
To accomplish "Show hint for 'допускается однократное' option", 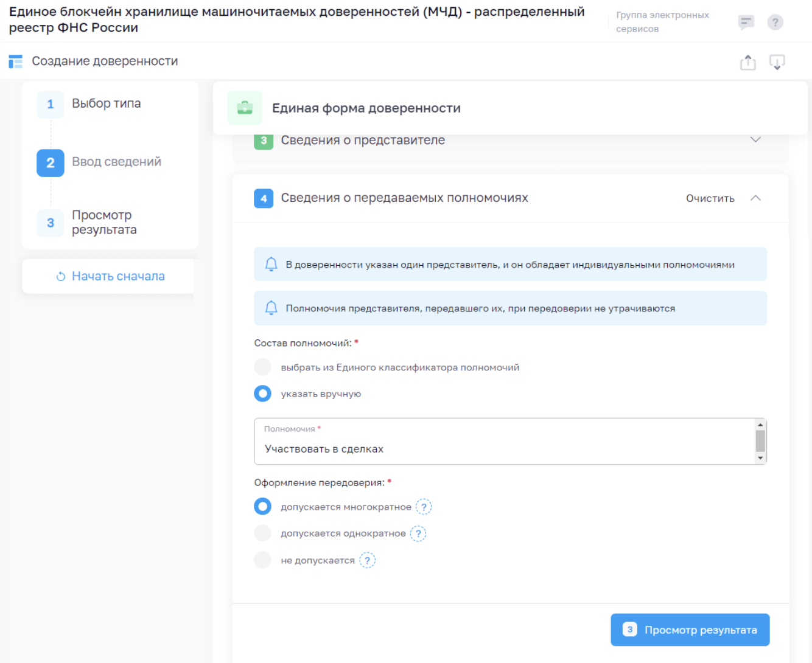I will click(418, 533).
